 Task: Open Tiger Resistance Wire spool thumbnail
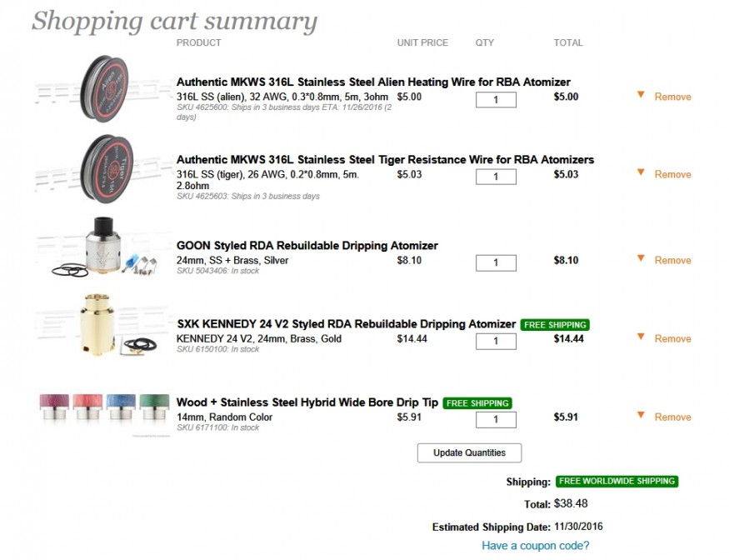pos(104,166)
